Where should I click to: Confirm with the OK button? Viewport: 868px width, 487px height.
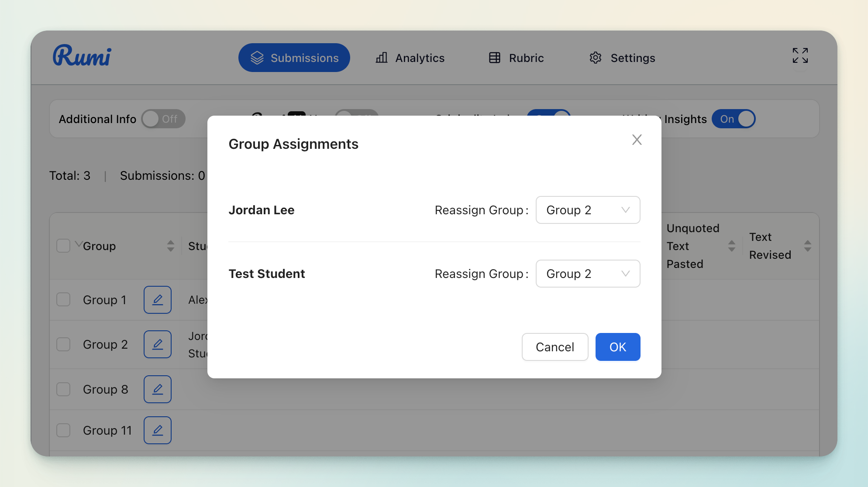click(617, 347)
